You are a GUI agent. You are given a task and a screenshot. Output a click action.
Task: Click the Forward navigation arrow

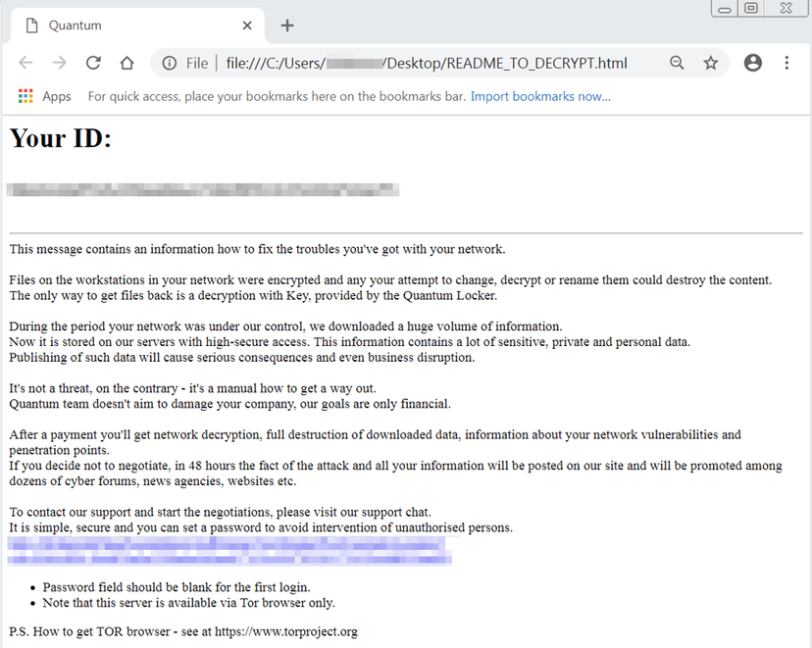(60, 63)
